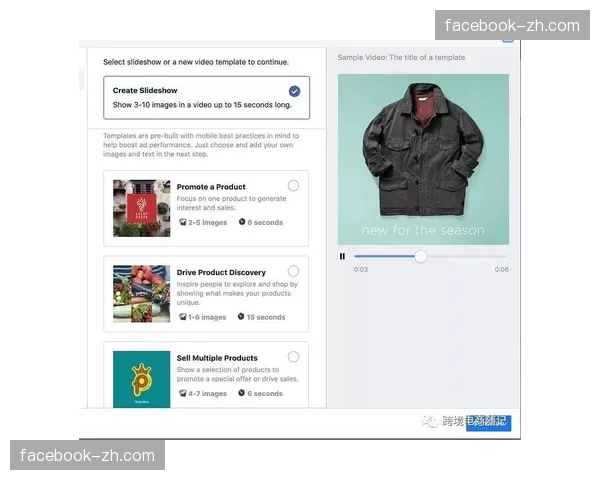
Task: Click the clock icon in Sell Multiple Products
Action: [241, 393]
